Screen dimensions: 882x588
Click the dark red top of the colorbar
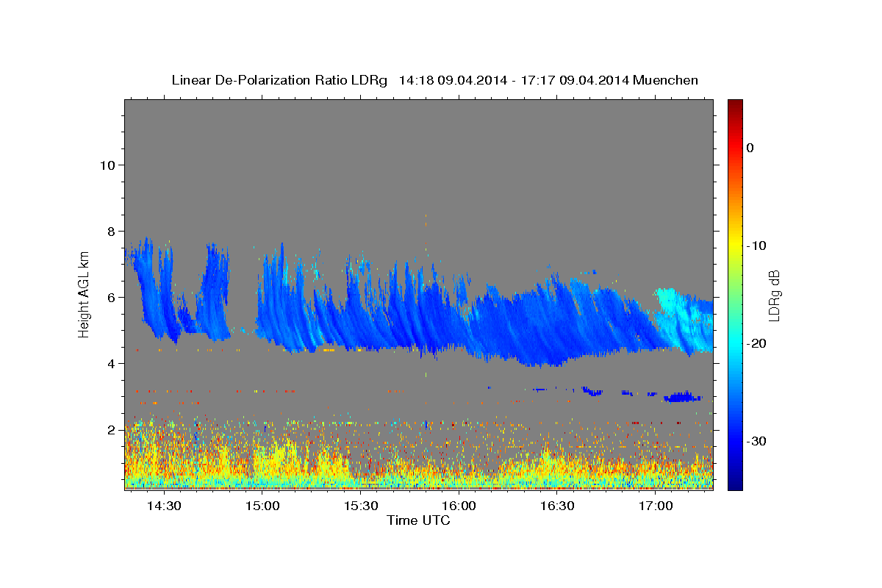click(735, 105)
